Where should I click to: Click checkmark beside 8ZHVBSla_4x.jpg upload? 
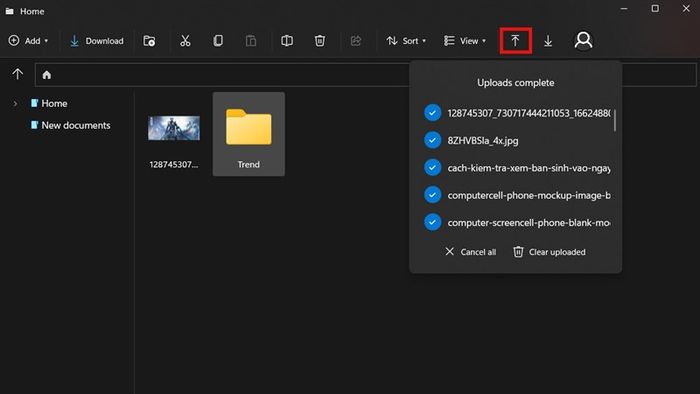pyautogui.click(x=432, y=140)
